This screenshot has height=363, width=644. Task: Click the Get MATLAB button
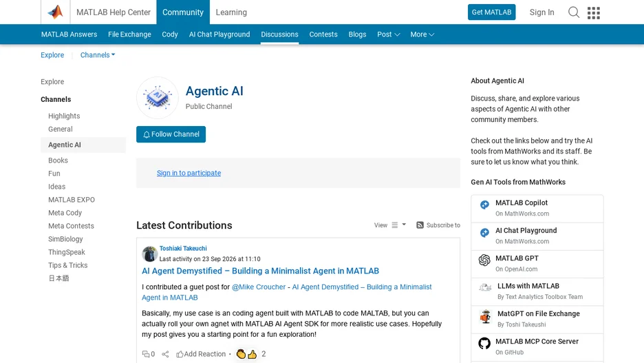(x=492, y=12)
